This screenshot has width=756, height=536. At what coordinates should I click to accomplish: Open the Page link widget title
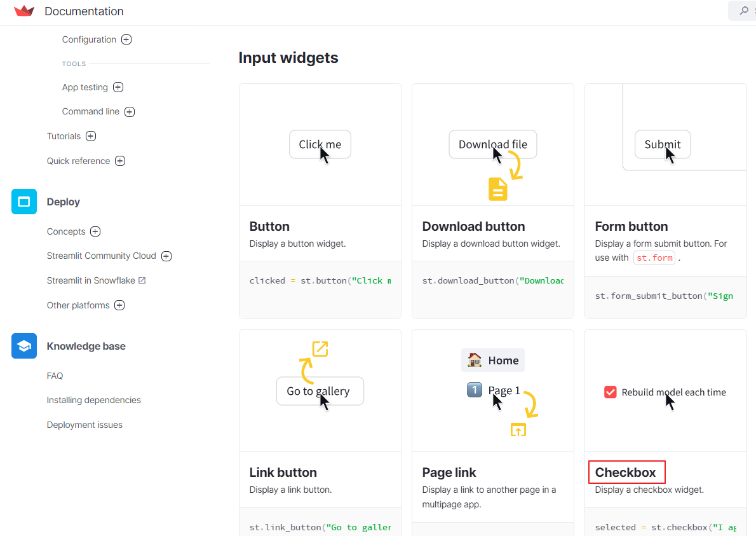coord(449,472)
